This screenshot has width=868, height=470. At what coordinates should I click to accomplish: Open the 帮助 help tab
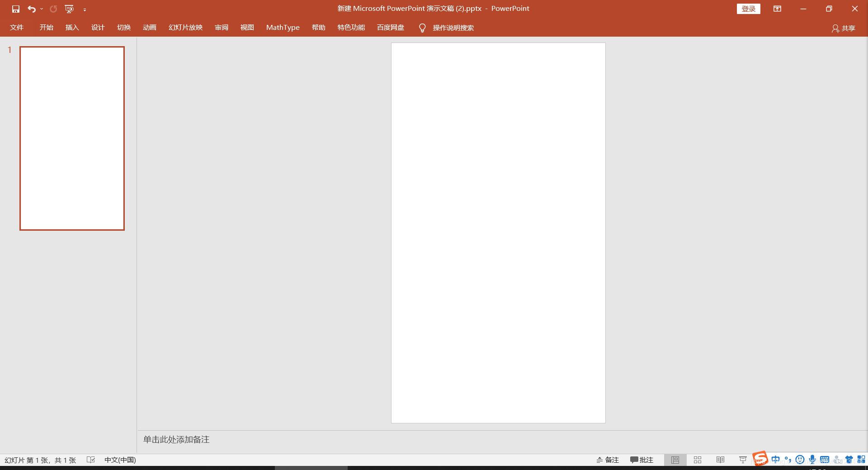click(319, 28)
